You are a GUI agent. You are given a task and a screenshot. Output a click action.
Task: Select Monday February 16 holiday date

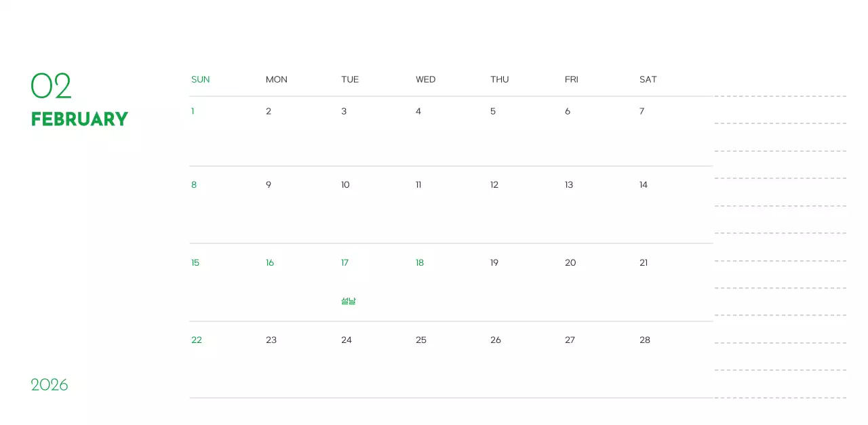click(x=270, y=263)
